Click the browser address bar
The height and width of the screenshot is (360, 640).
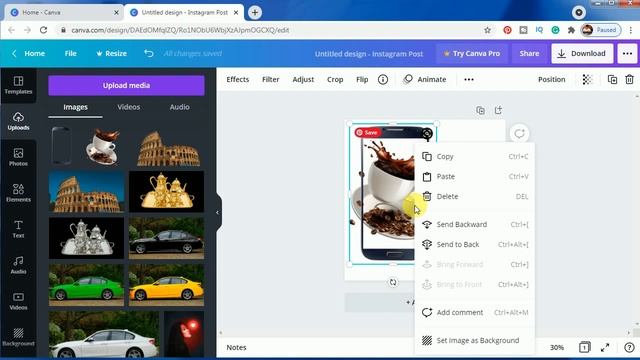pyautogui.click(x=269, y=30)
